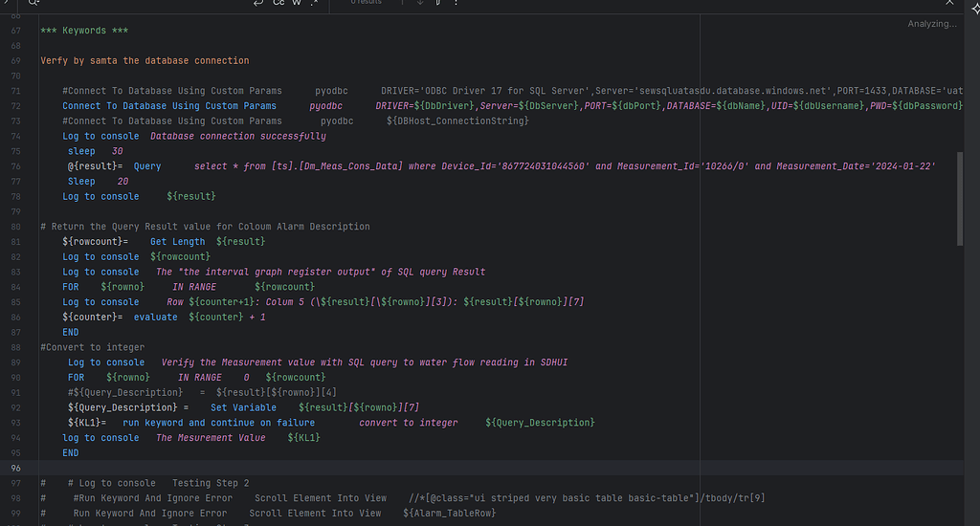Click the vertical editor scrollbar thumb
The height and width of the screenshot is (526, 980).
(960, 199)
